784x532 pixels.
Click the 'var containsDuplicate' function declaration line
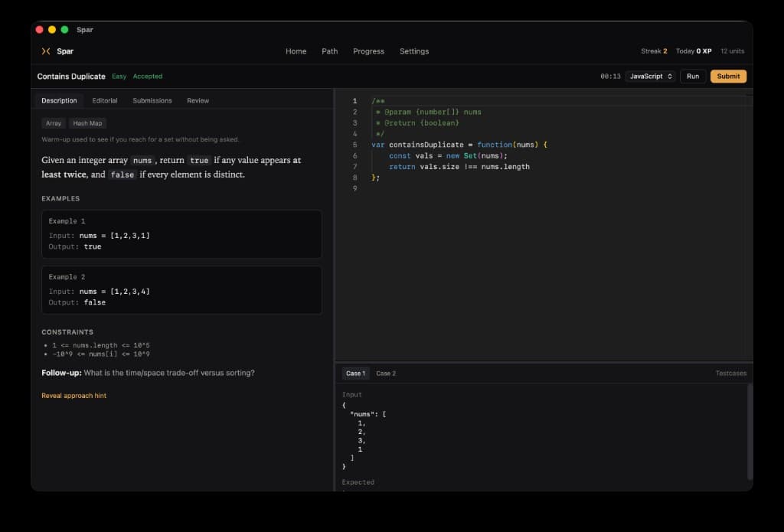pos(459,145)
